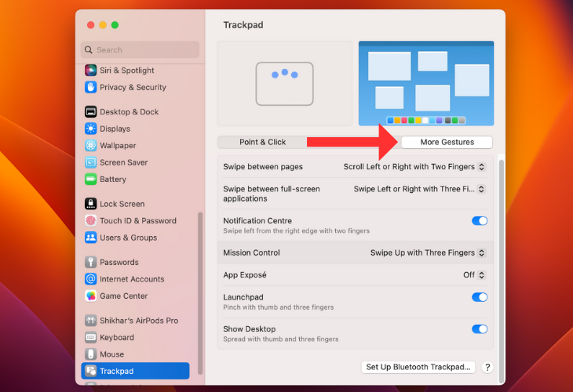Open Displays settings icon
The image size is (573, 392).
pyautogui.click(x=91, y=129)
